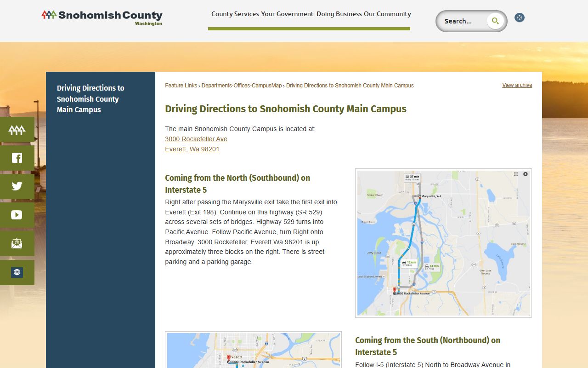This screenshot has height=368, width=588.
Task: Click the Snohomish County logo
Action: point(102,17)
